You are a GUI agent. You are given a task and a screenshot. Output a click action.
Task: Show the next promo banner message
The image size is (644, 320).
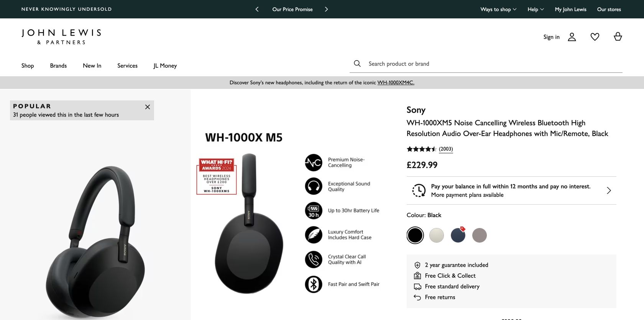click(x=326, y=9)
